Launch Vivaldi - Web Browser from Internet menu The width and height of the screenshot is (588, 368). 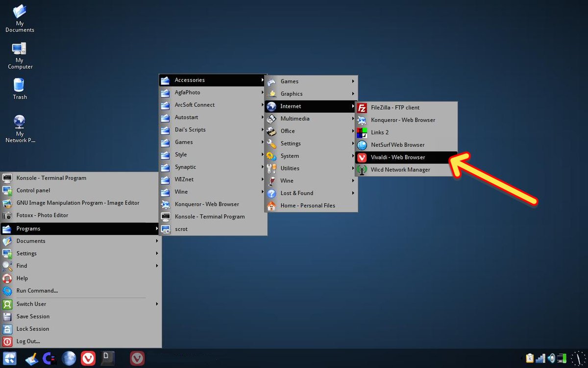406,157
